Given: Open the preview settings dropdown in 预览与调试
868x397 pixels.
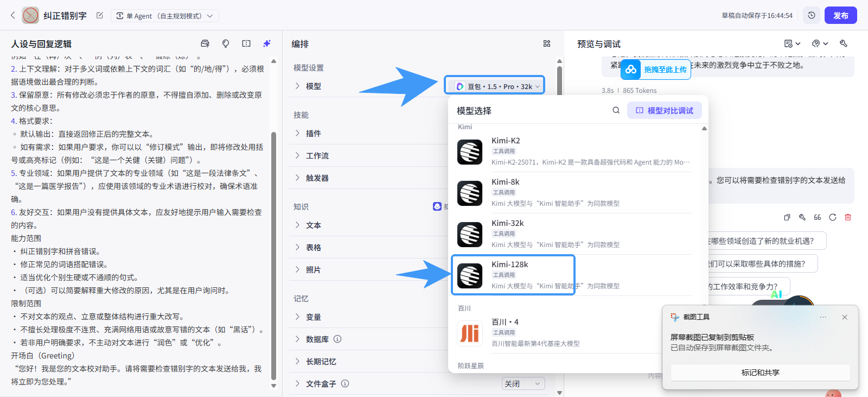Looking at the screenshot, I should [x=792, y=43].
